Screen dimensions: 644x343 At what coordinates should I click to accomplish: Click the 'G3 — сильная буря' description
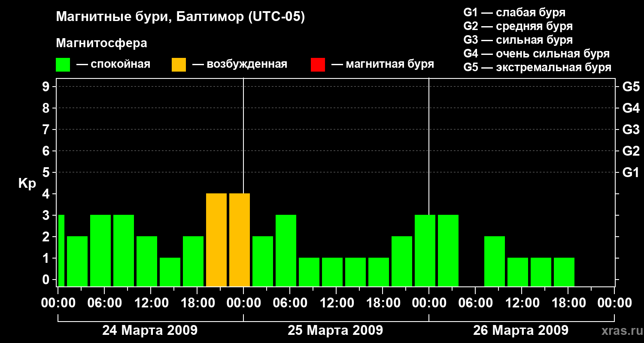click(518, 40)
